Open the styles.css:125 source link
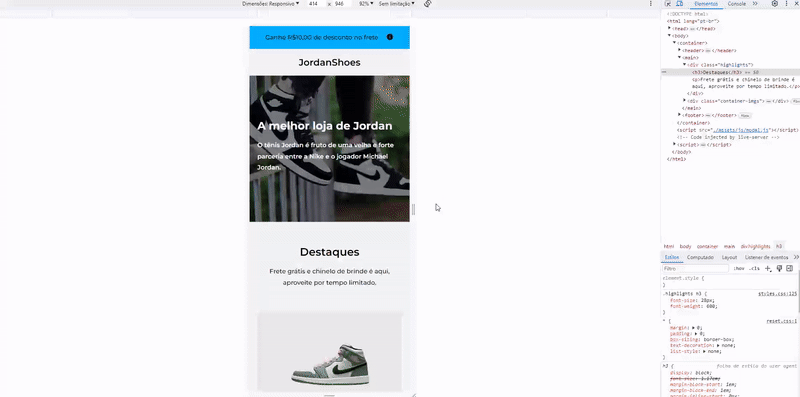 coord(778,294)
